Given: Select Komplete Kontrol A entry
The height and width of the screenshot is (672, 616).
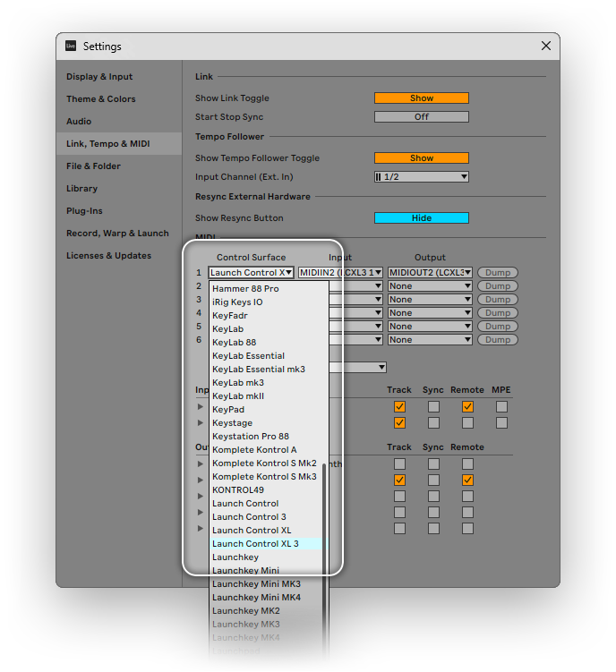Looking at the screenshot, I should (x=268, y=450).
